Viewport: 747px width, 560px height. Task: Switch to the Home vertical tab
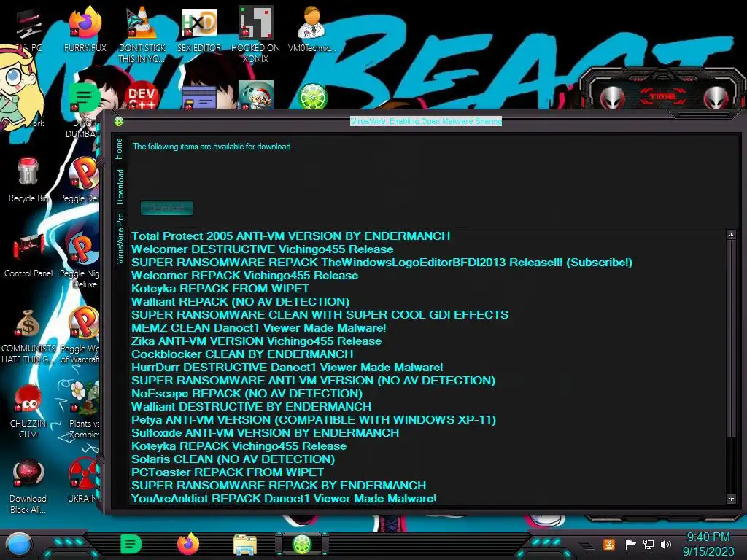[119, 149]
